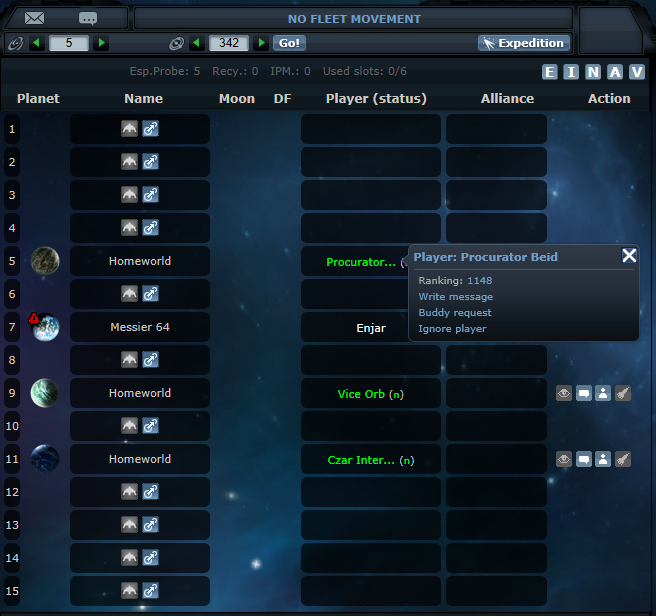
Task: Colonize position 14 with ship icon
Action: click(129, 558)
